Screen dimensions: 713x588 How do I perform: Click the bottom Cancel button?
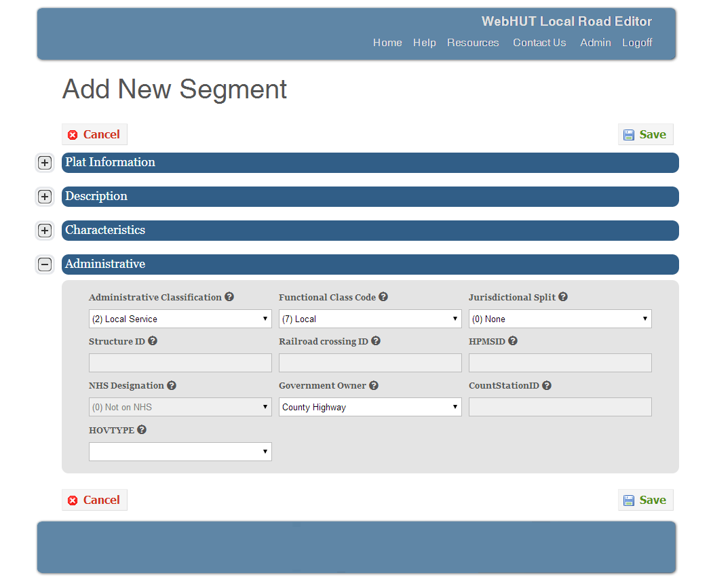(94, 500)
